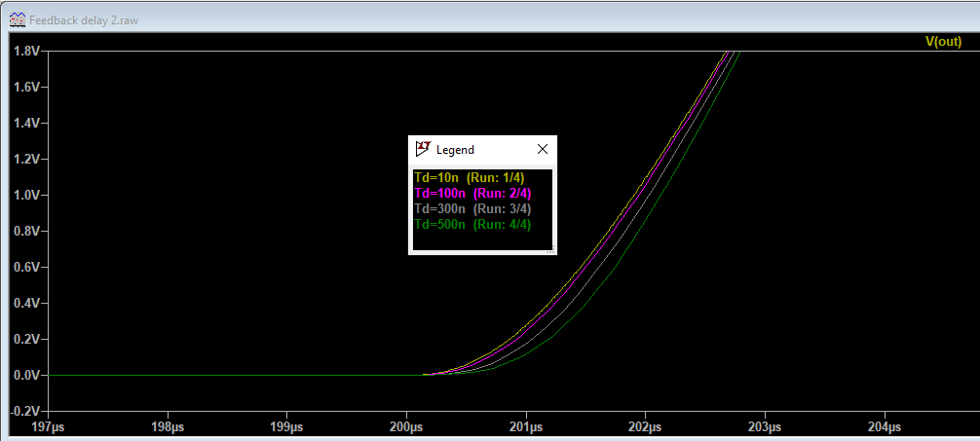Viewport: 980px width, 441px height.
Task: Click the 203µs time axis label
Action: [x=765, y=427]
